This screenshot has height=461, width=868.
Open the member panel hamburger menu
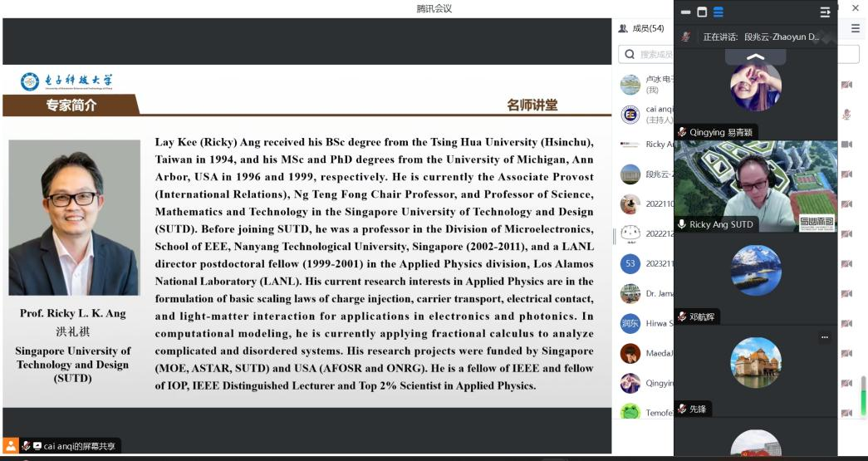[856, 28]
